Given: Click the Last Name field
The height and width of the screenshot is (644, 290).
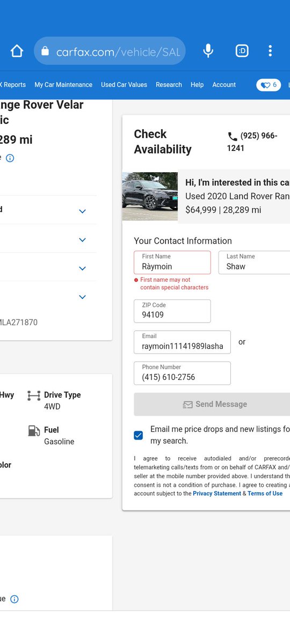Looking at the screenshot, I should pyautogui.click(x=254, y=262).
